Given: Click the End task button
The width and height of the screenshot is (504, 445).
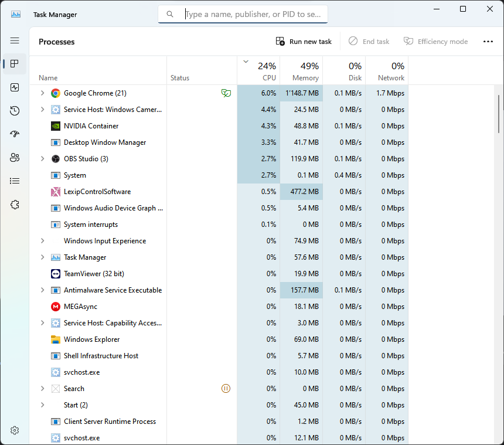Looking at the screenshot, I should coord(369,42).
